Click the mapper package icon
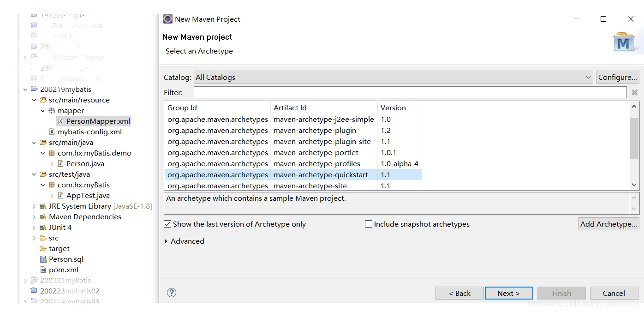This screenshot has height=312, width=644. click(x=52, y=111)
